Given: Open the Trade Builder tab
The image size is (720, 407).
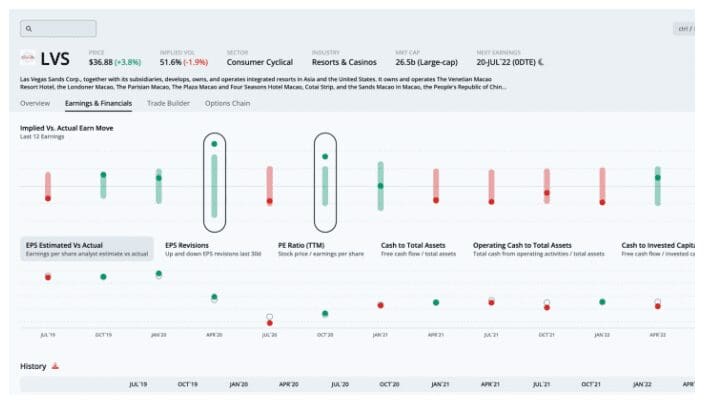Looking at the screenshot, I should pos(169,103).
